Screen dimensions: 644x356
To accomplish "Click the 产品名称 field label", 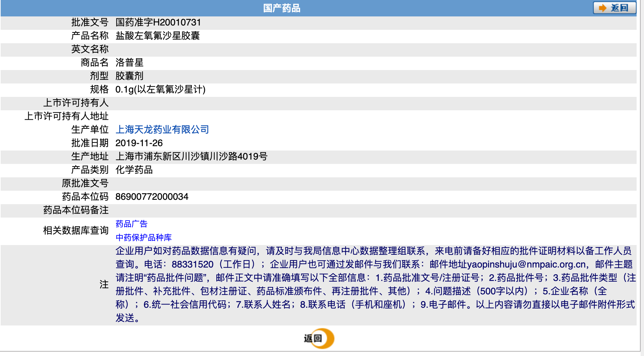I will pyautogui.click(x=90, y=36).
